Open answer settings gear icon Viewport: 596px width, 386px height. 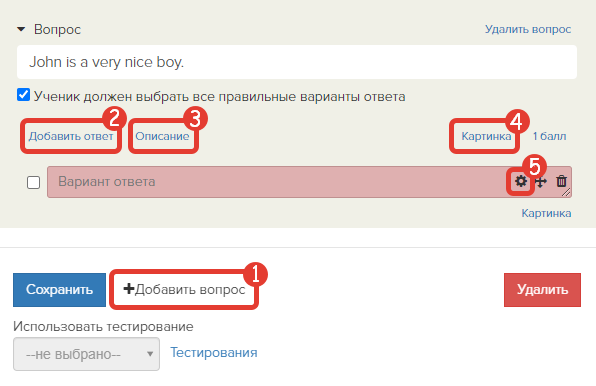pos(520,181)
